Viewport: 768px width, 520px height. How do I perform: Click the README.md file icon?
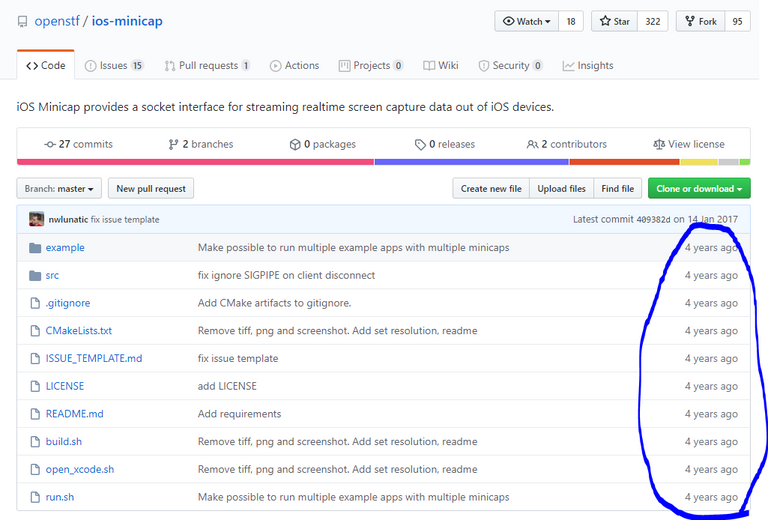(x=35, y=414)
